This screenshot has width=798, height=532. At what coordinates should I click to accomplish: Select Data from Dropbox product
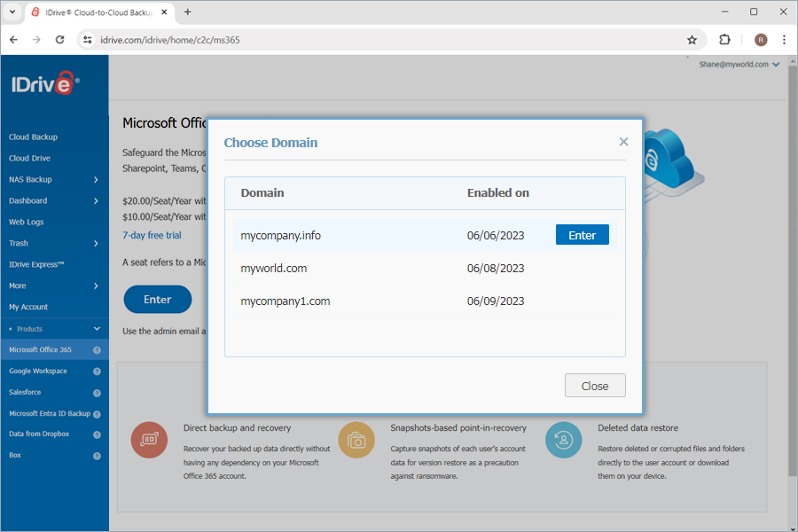point(39,434)
